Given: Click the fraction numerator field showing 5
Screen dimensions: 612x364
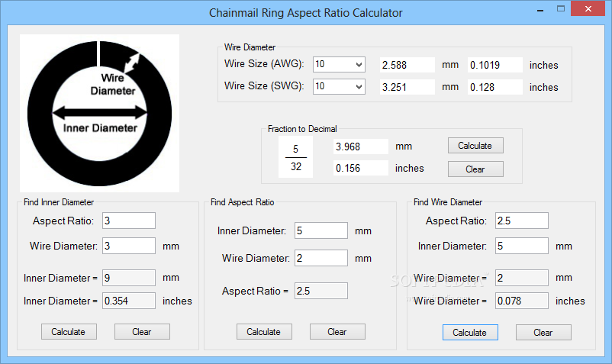Looking at the screenshot, I should (x=295, y=149).
